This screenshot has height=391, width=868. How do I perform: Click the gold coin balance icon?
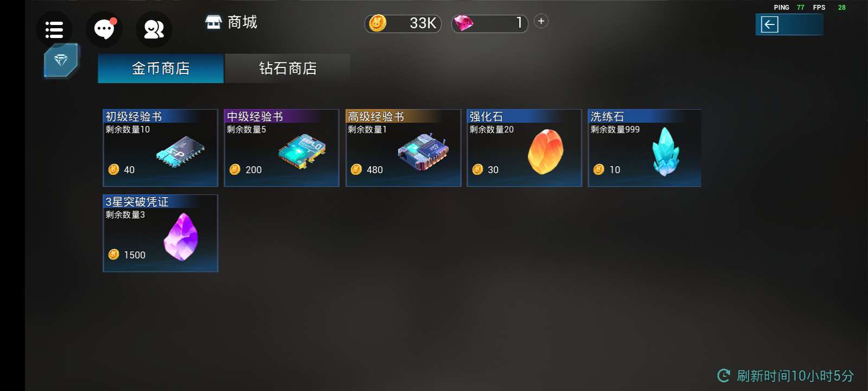pos(377,23)
